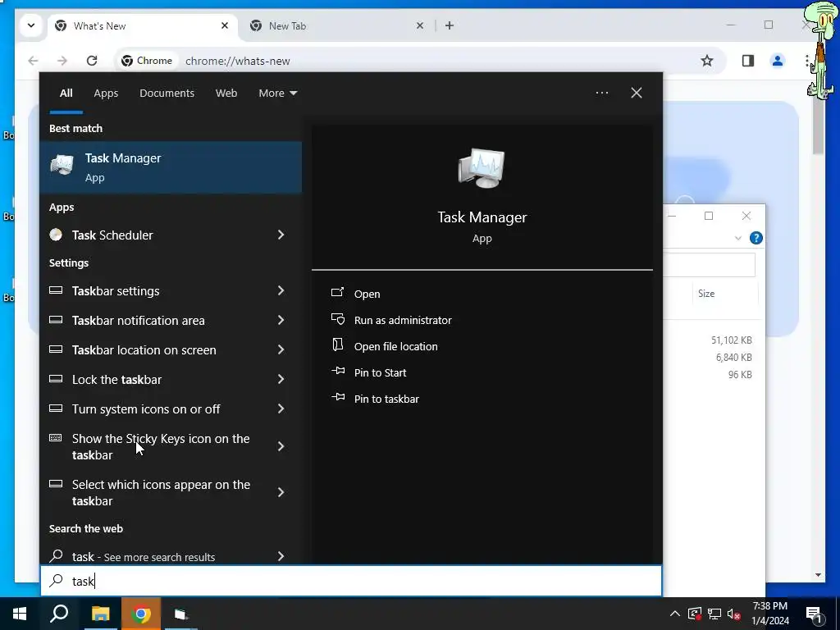Click the Open action icon
Viewport: 840px width, 630px height.
pyautogui.click(x=337, y=293)
